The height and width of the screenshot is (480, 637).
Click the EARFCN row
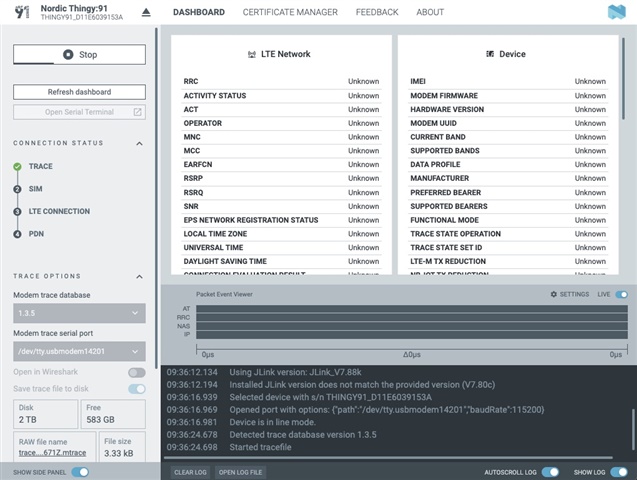pos(281,165)
